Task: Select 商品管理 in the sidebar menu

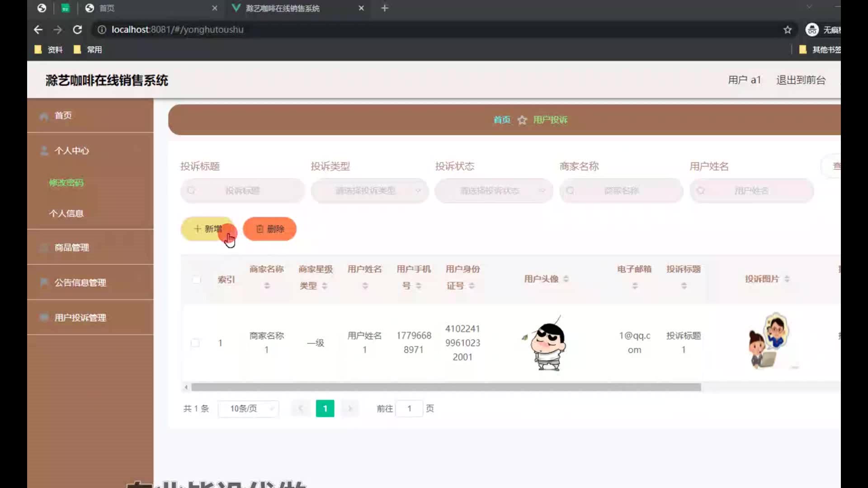Action: click(72, 248)
